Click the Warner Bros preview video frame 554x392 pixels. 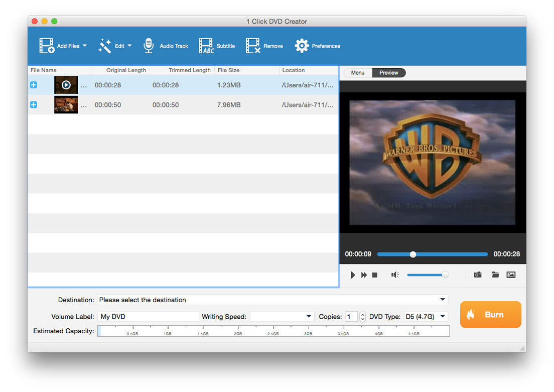click(432, 162)
